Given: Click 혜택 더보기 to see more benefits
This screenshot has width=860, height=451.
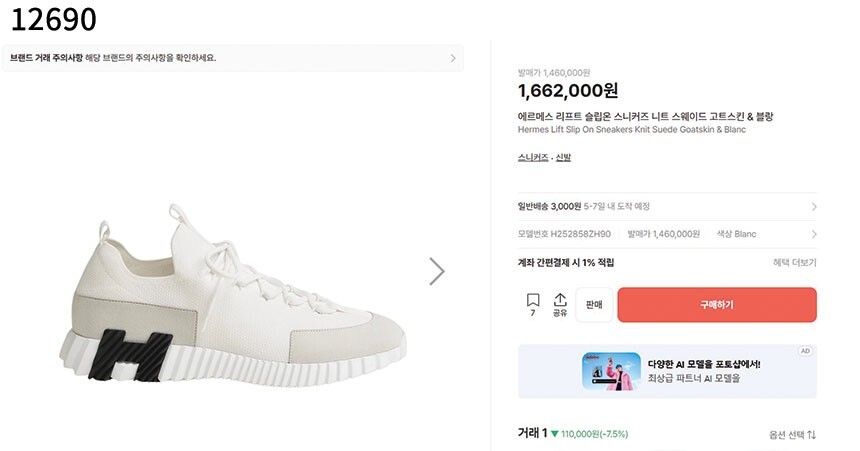Looking at the screenshot, I should pos(794,262).
